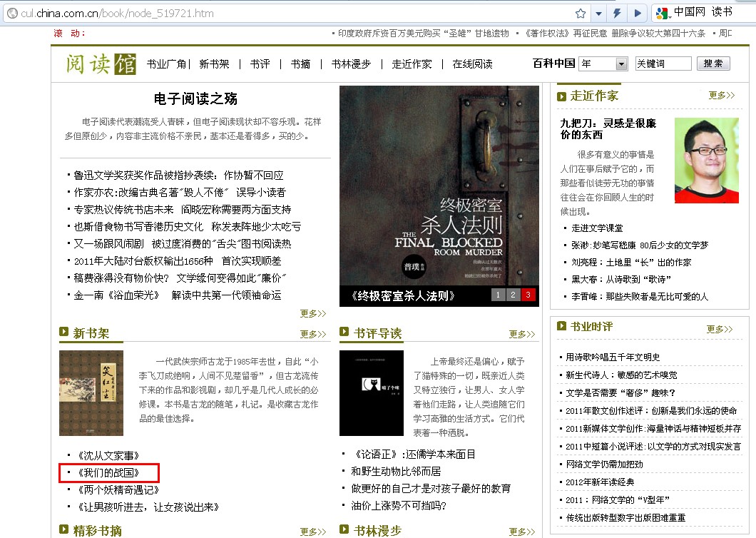Click scrolling news 《著作权法》再征民意
The height and width of the screenshot is (538, 756).
click(615, 34)
